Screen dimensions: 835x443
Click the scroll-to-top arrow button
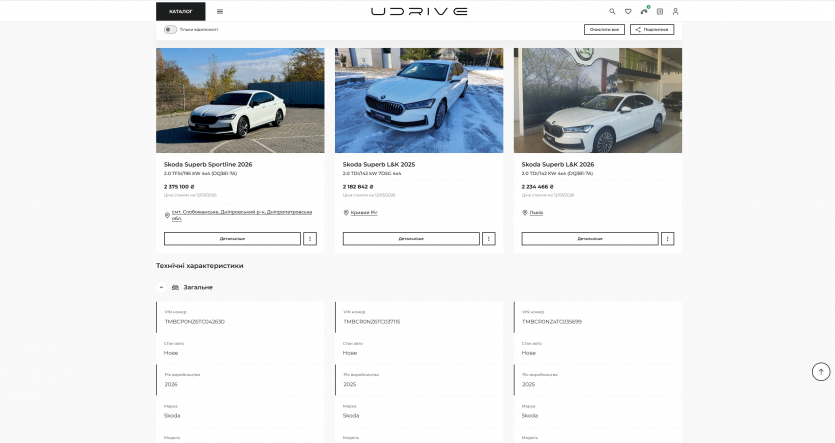point(821,372)
